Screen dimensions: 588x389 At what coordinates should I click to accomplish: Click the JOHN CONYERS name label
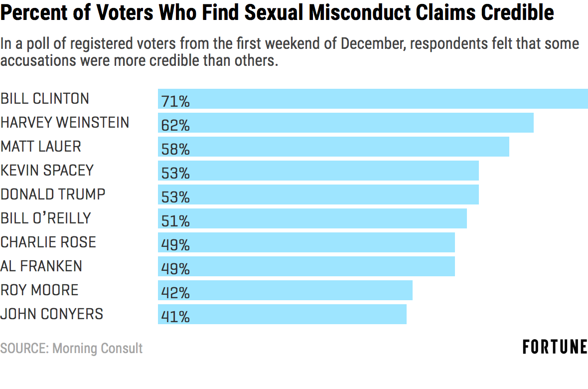coord(52,314)
